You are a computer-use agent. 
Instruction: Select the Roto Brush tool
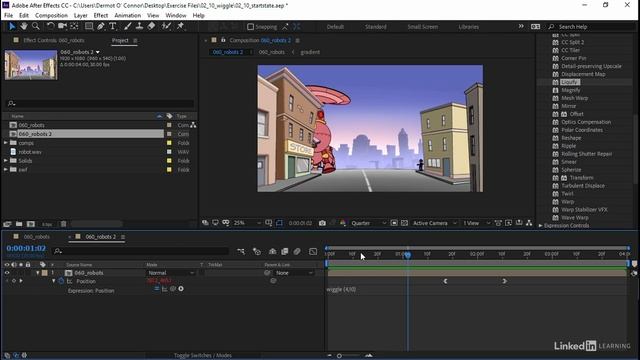pos(166,26)
